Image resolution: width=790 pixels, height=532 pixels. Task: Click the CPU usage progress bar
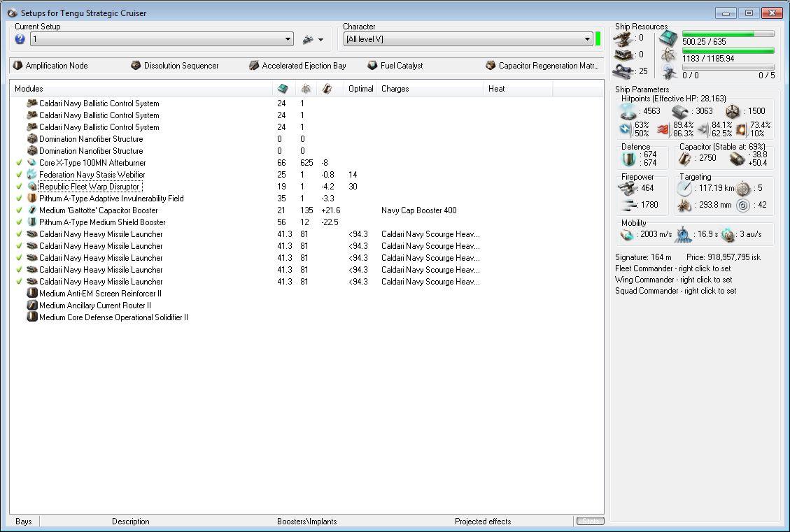tap(728, 34)
